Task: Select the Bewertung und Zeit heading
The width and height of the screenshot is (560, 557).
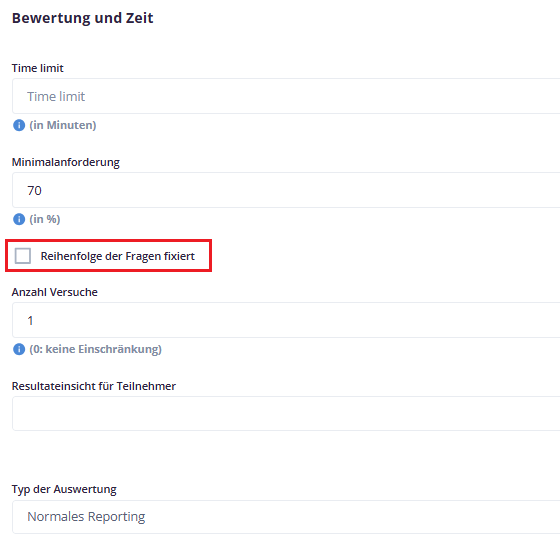Action: (82, 18)
